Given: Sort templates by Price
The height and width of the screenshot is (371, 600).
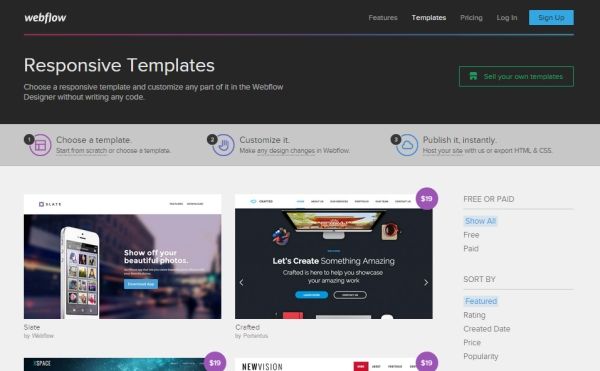Looking at the screenshot, I should point(472,343).
